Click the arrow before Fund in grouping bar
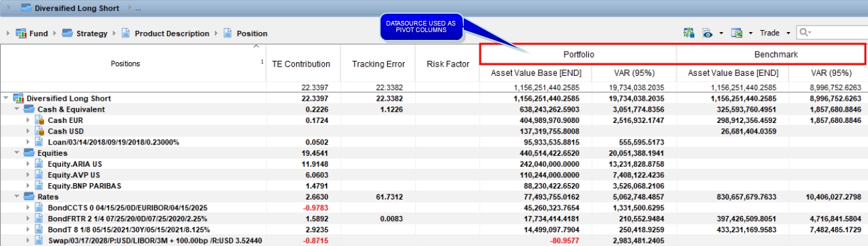The width and height of the screenshot is (868, 246). tap(8, 33)
